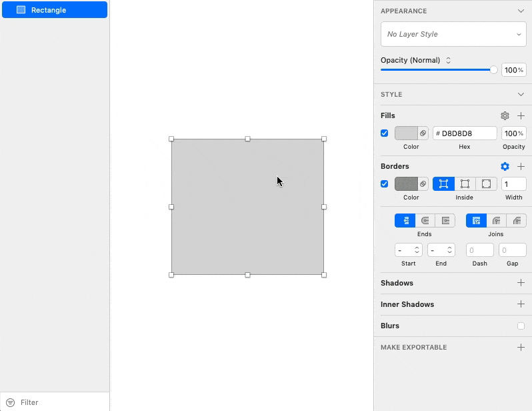The width and height of the screenshot is (532, 411).
Task: Add an inner shadow
Action: pos(521,304)
